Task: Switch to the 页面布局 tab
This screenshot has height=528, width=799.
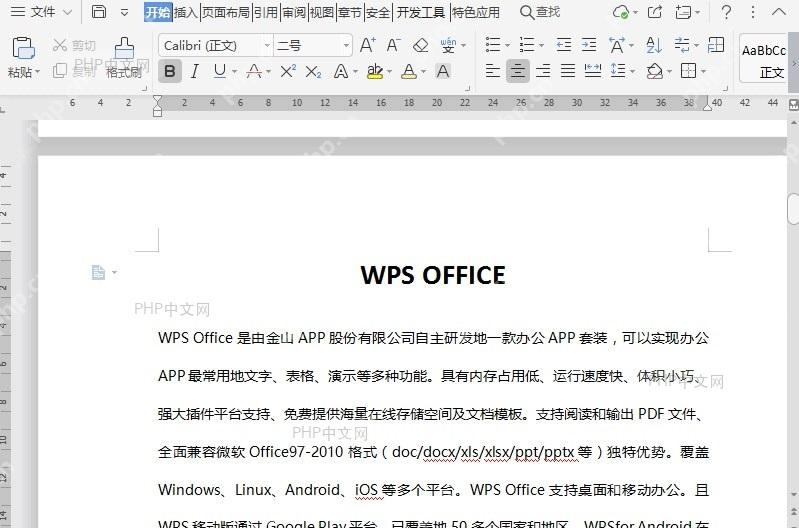Action: pos(226,12)
